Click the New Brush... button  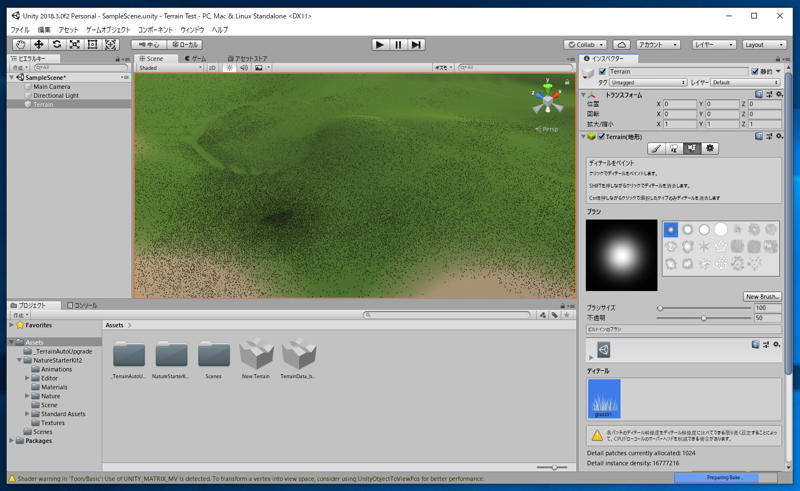pos(762,297)
